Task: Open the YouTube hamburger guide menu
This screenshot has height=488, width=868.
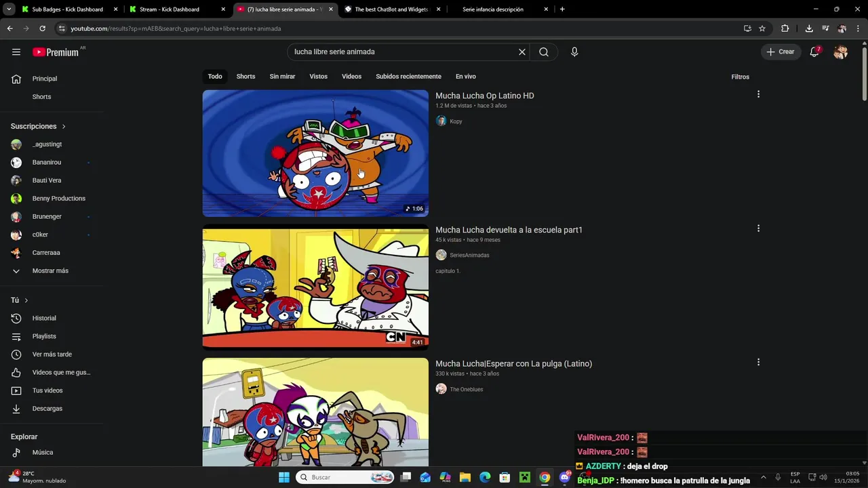Action: click(x=16, y=52)
